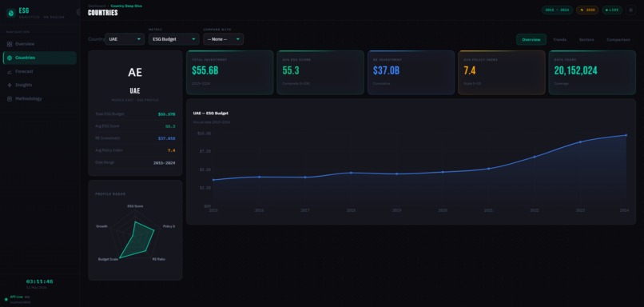Image resolution: width=644 pixels, height=307 pixels.
Task: Click the COUNTRIES page title
Action: (103, 13)
